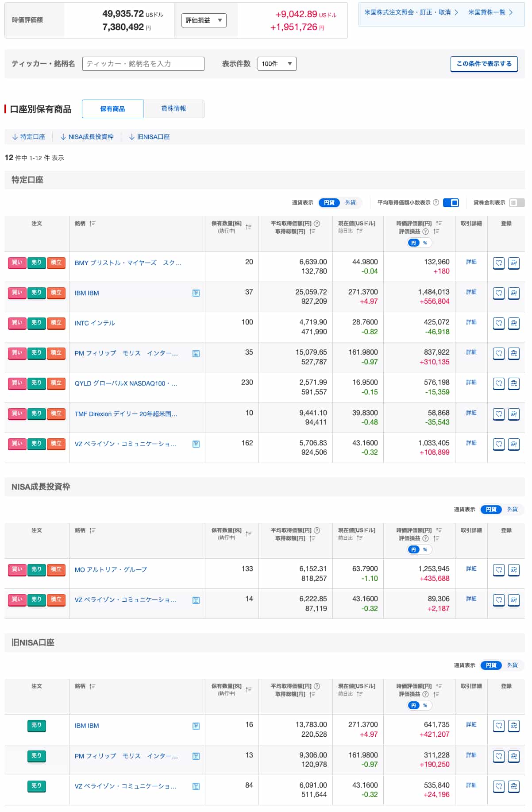
Task: Switch 評価損益 display to % in 特定口座
Action: pos(425,243)
